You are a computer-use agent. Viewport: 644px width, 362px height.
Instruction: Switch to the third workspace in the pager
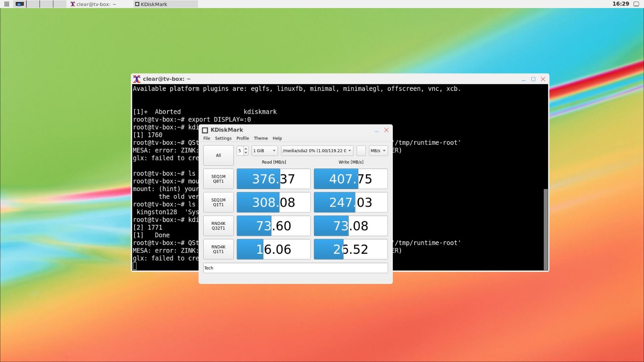coord(46,4)
